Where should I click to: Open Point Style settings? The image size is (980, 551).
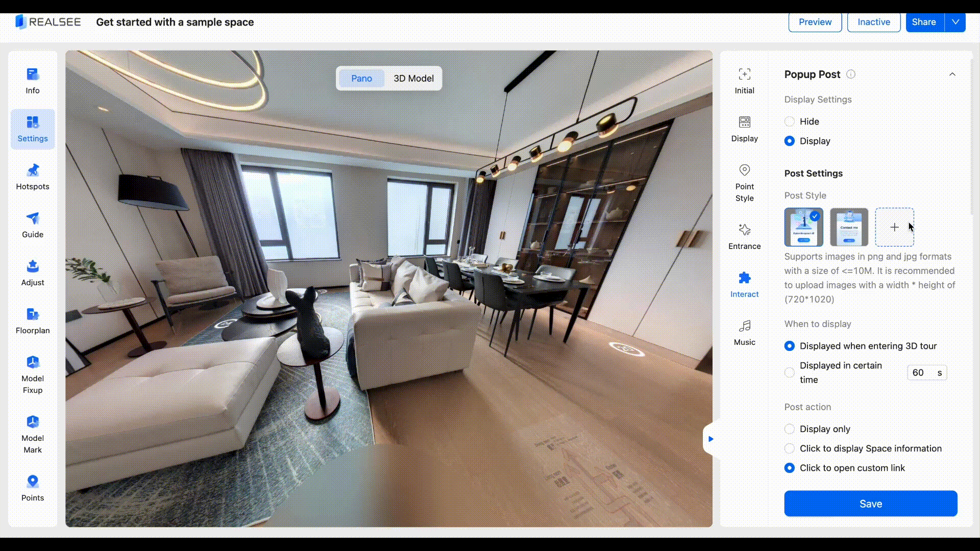[744, 183]
